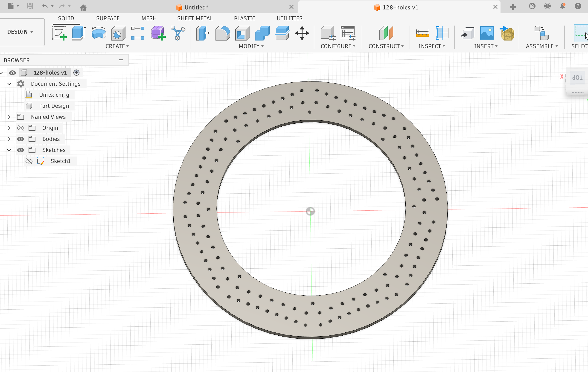Switch to the SHEET METAL tab

195,18
